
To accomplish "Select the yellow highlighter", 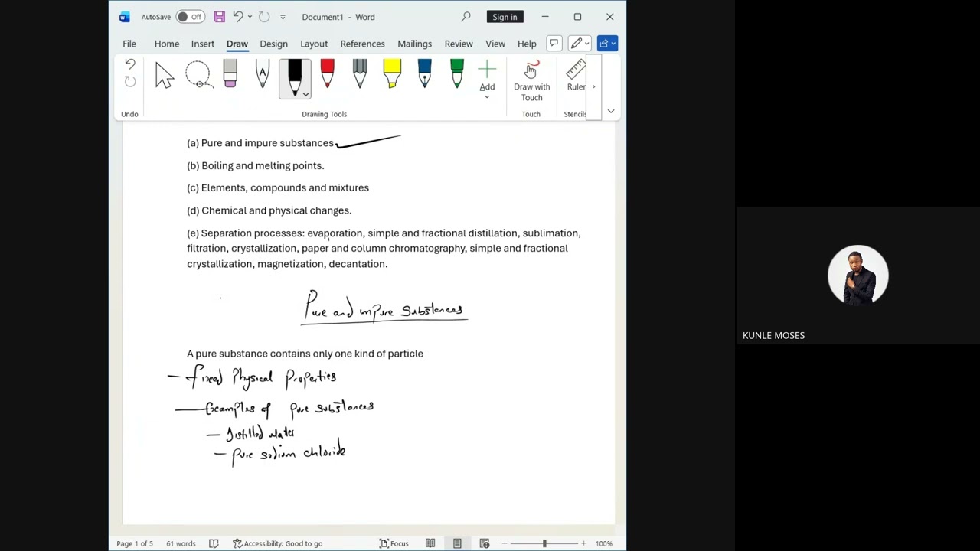I will (x=392, y=74).
